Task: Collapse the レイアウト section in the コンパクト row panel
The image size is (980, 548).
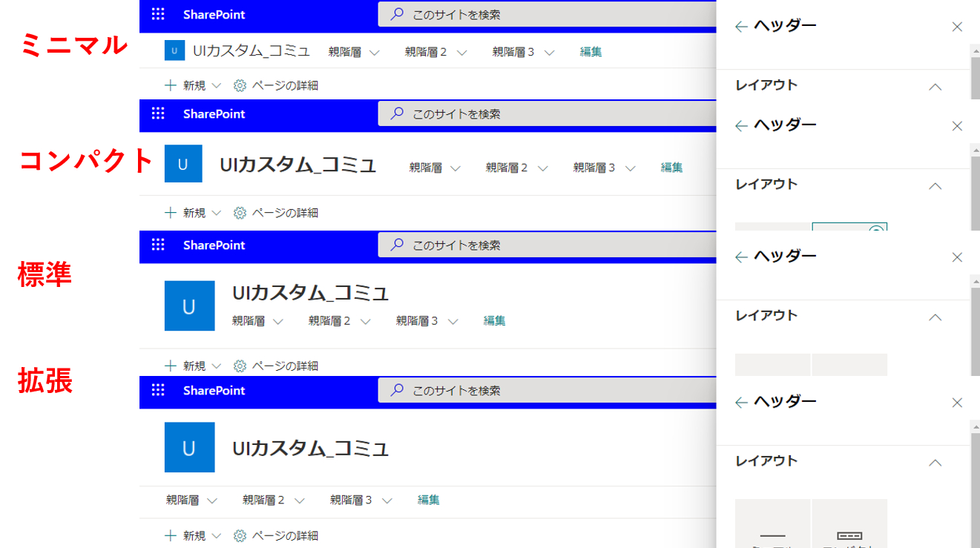Action: (x=935, y=186)
